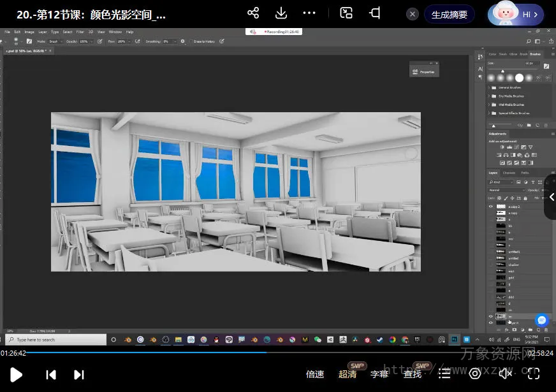The height and width of the screenshot is (392, 556).
Task: Switch to the Channels tab
Action: (509, 173)
